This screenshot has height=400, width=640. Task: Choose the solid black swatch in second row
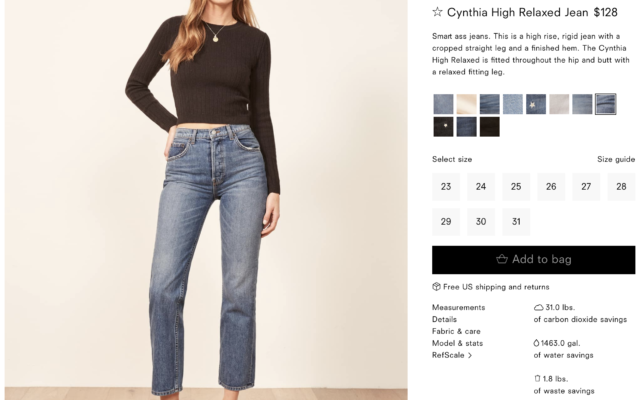pyautogui.click(x=489, y=127)
